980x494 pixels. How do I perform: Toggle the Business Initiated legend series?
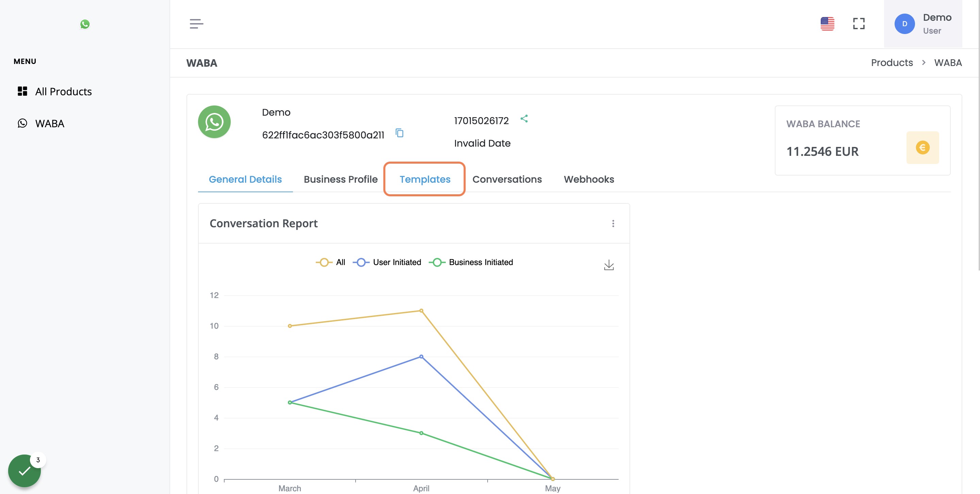pyautogui.click(x=471, y=262)
